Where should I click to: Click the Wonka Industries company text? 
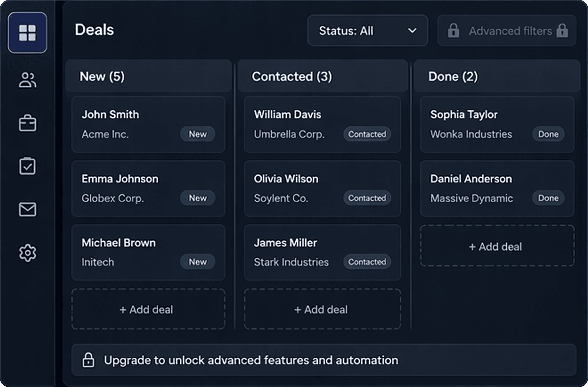[x=471, y=134]
